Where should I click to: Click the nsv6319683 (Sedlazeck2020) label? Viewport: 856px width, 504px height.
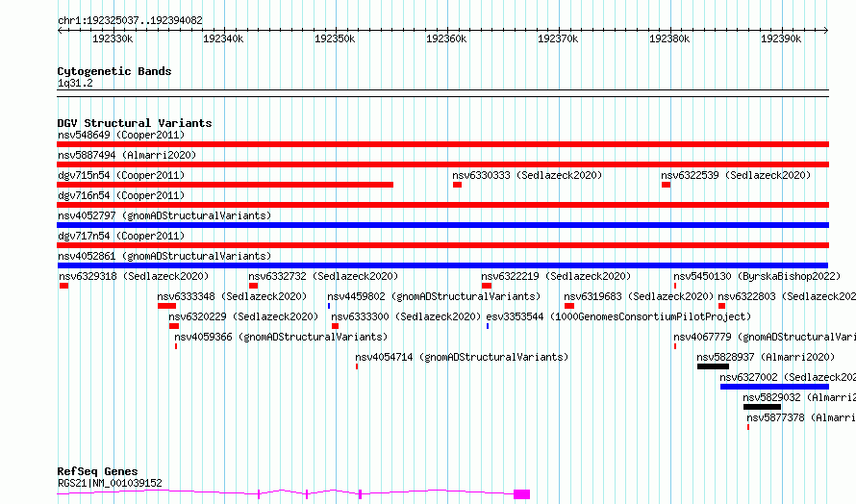click(x=639, y=296)
